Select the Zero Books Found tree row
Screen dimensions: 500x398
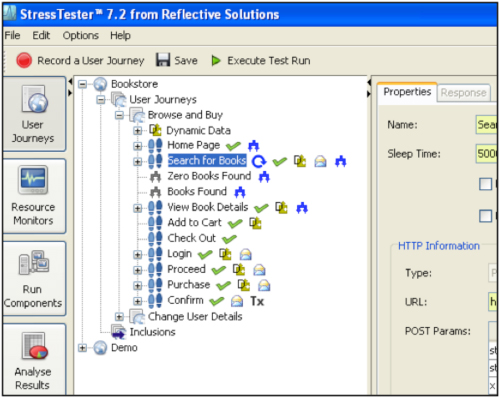209,176
